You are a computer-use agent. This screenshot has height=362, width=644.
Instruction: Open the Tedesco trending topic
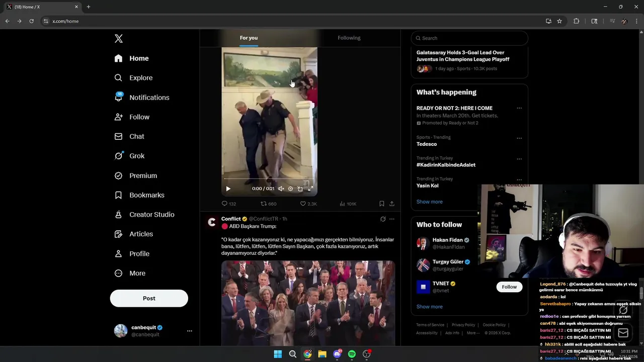pyautogui.click(x=427, y=144)
